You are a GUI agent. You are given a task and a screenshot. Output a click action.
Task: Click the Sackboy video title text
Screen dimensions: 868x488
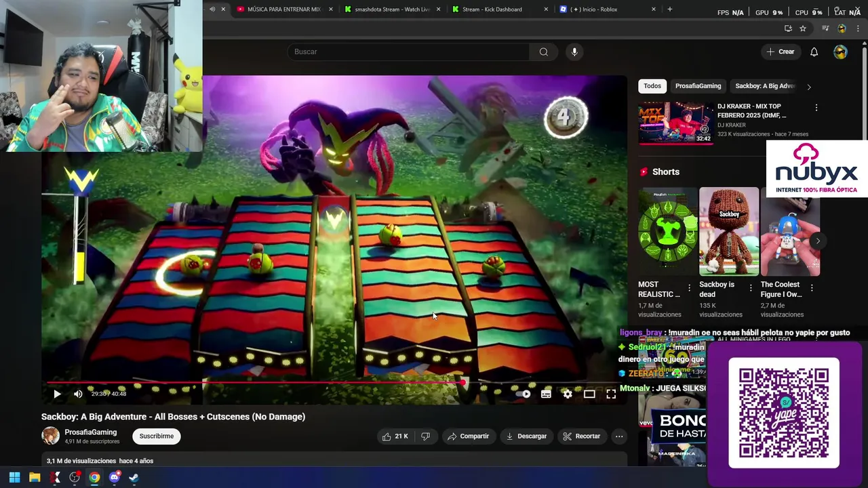pyautogui.click(x=173, y=417)
